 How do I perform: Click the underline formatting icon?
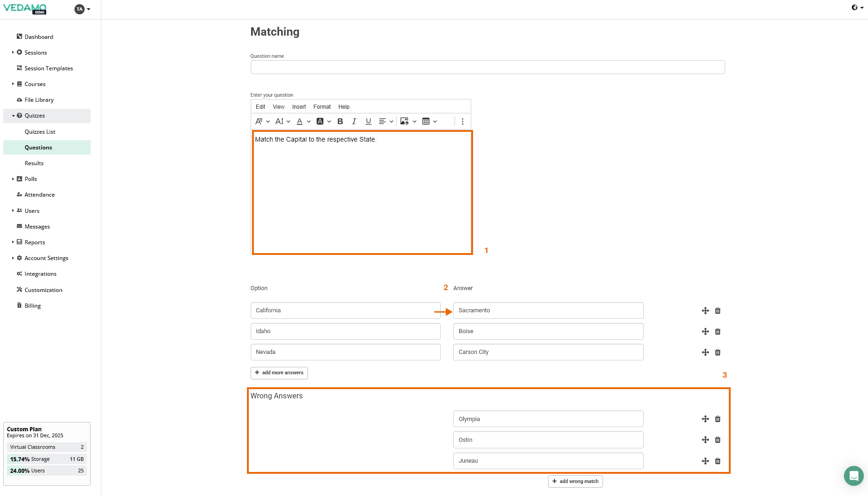(368, 121)
